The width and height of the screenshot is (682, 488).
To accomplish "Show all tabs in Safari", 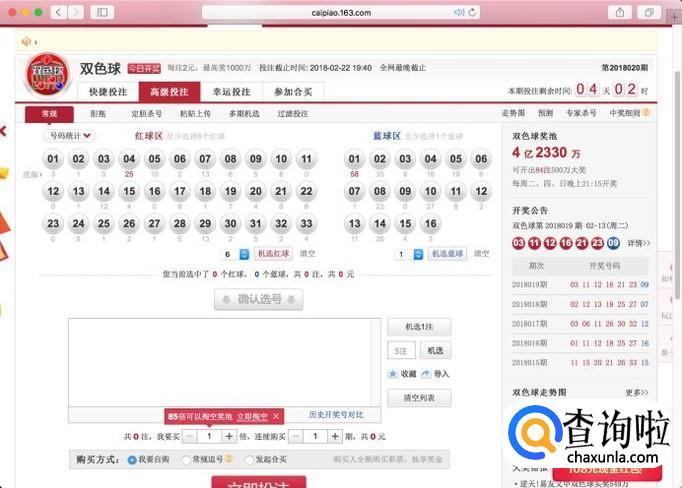I will (649, 12).
